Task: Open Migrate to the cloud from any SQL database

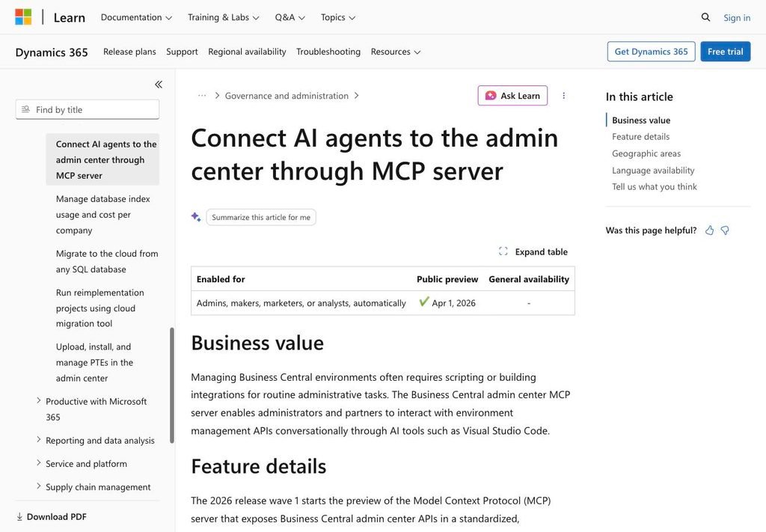Action: pyautogui.click(x=106, y=261)
